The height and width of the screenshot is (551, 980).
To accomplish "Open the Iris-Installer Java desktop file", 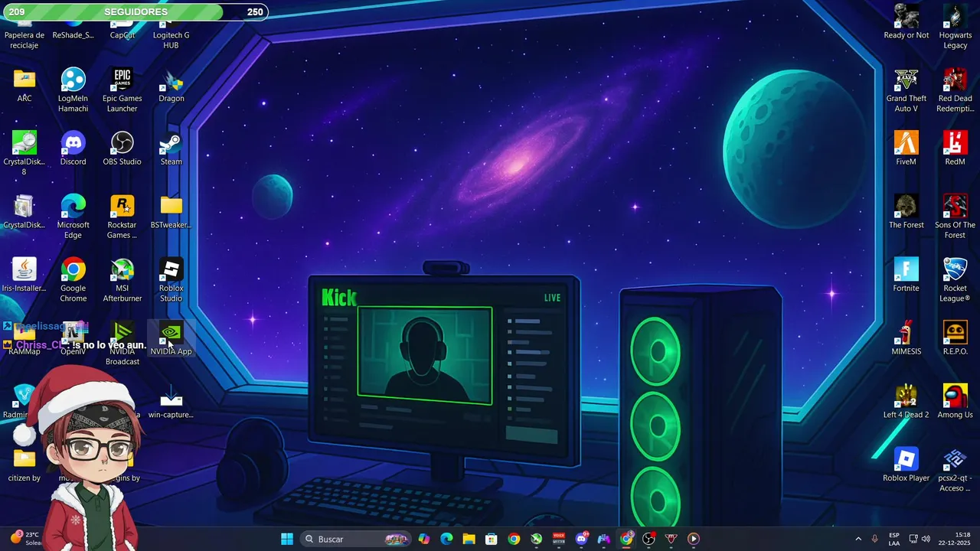I will [24, 275].
